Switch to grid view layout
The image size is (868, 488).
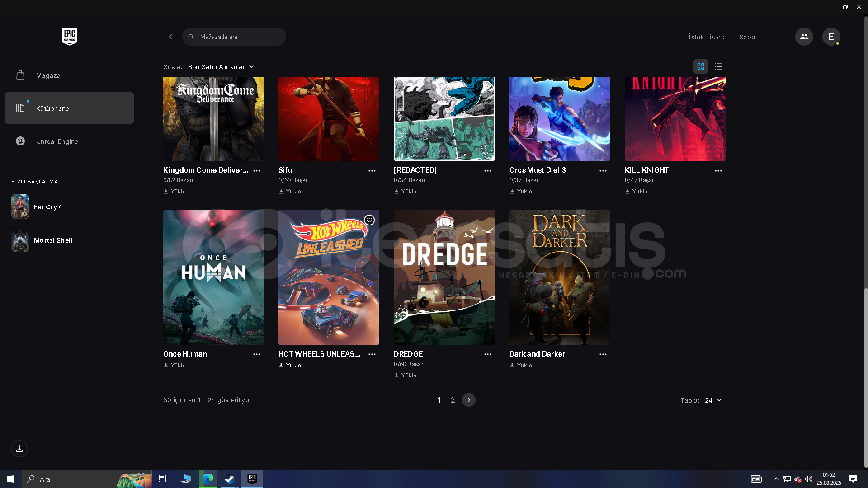[701, 66]
